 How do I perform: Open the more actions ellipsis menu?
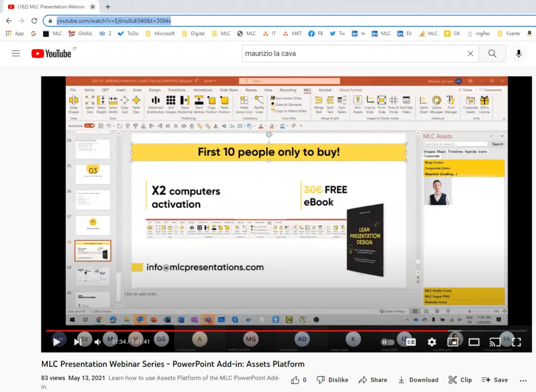[522, 380]
